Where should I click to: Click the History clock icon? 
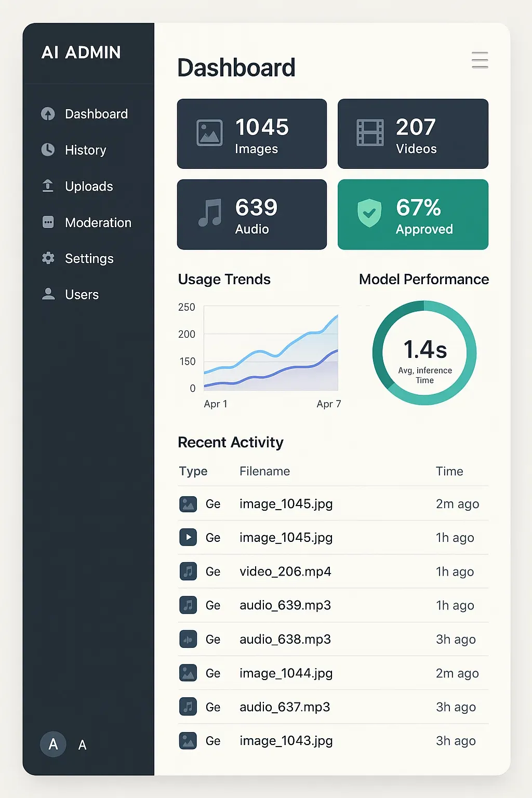click(x=48, y=150)
